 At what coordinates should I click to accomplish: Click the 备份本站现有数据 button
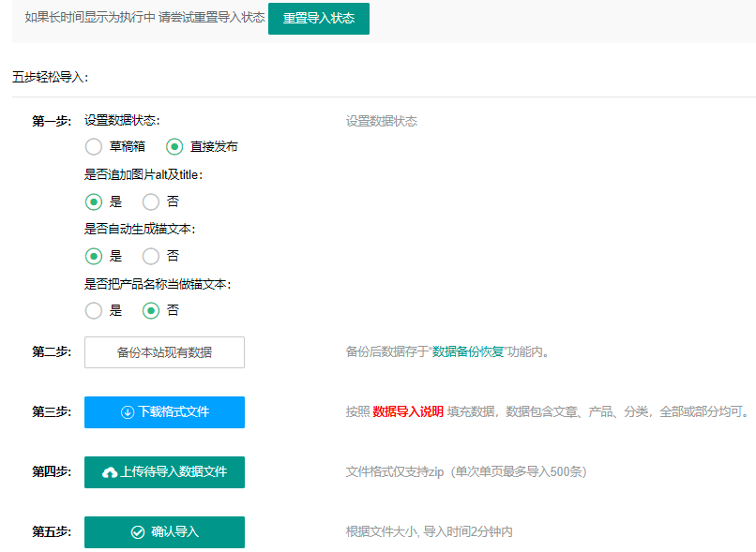point(164,352)
